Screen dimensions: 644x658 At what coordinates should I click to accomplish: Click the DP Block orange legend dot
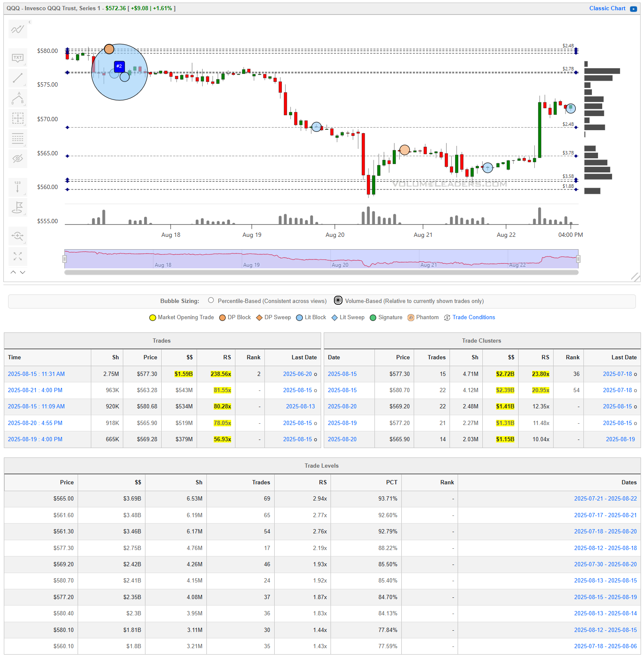pyautogui.click(x=222, y=318)
